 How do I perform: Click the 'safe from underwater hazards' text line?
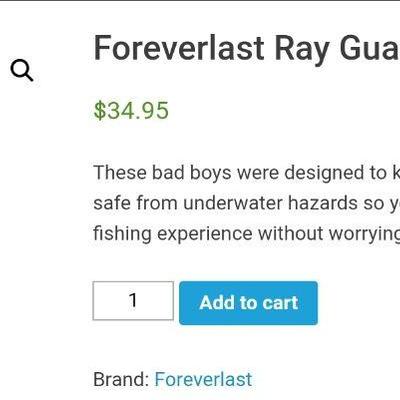point(247,203)
